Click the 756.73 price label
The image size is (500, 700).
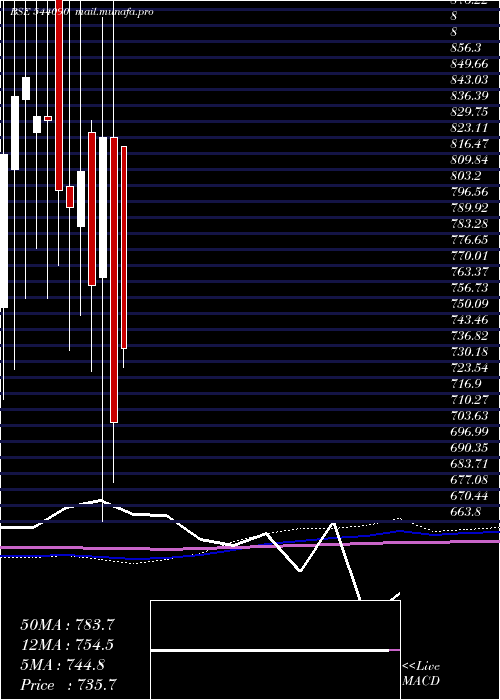pyautogui.click(x=469, y=288)
